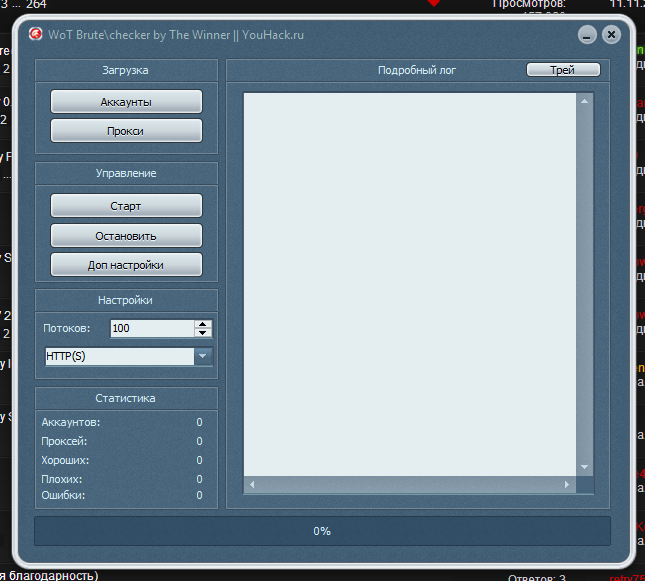Screen dimensions: 645x581
Task: Stop the process with Остановить button
Action: point(126,236)
